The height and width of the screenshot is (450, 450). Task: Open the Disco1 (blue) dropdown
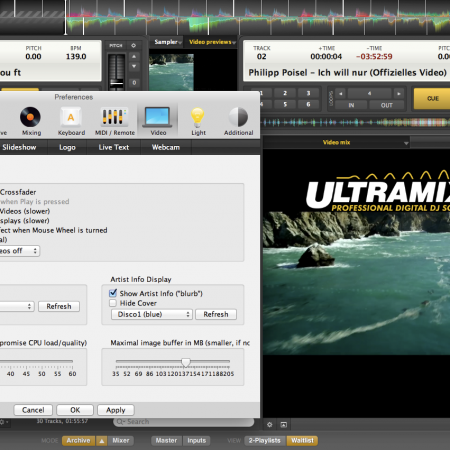point(152,314)
